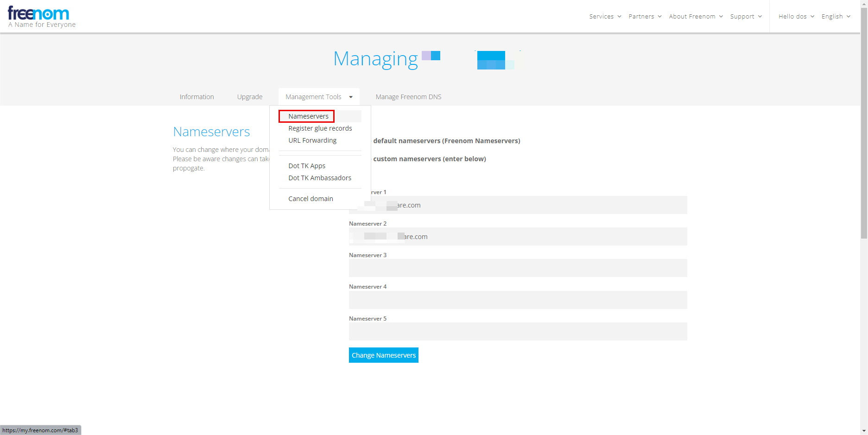Open the Hello dos account menu

tap(796, 16)
